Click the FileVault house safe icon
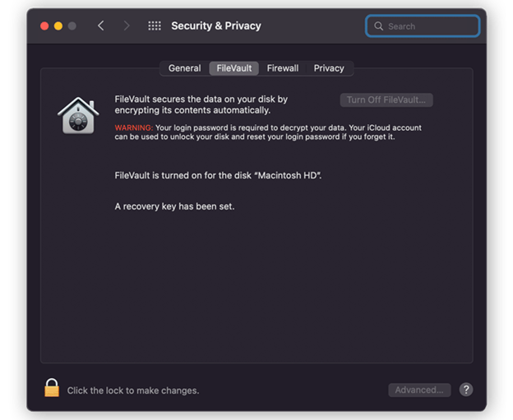This screenshot has height=420, width=513. 78,113
